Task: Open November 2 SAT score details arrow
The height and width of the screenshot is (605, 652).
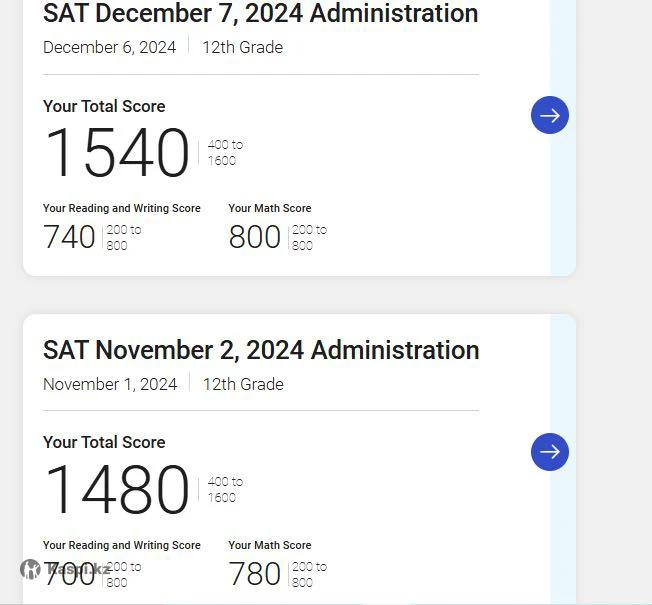Action: click(550, 452)
